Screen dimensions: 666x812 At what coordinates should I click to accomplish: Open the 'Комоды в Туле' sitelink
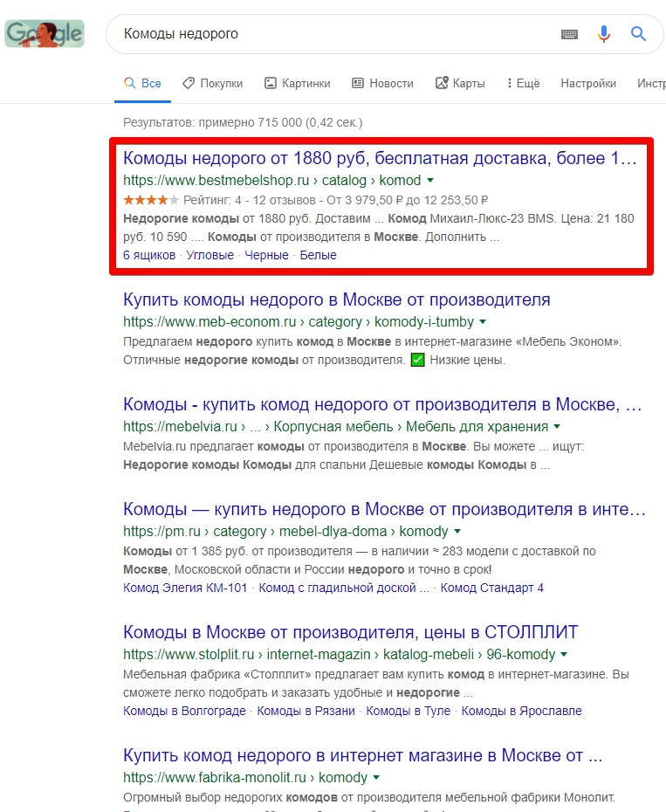pyautogui.click(x=409, y=711)
